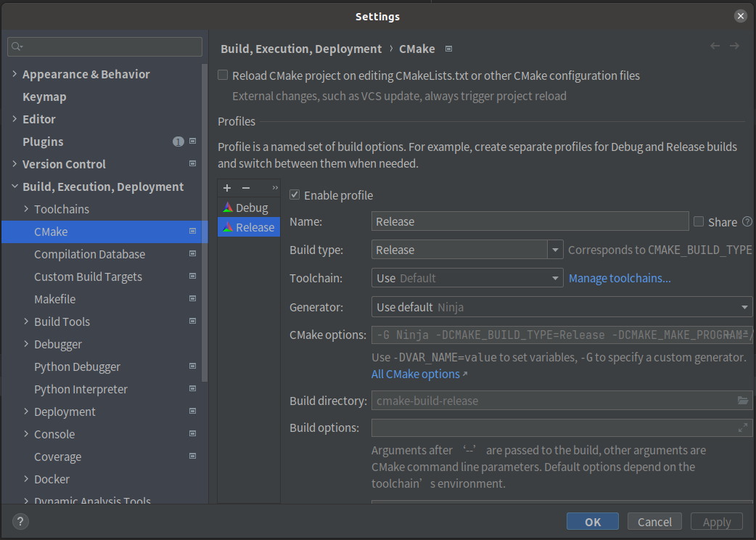Click the expand icon in Build options field

click(743, 428)
